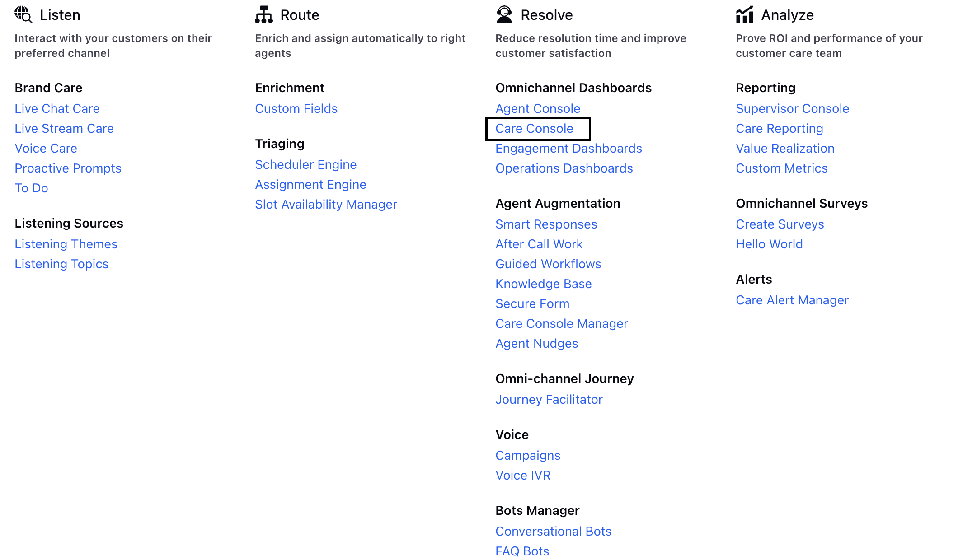Select Voice IVR link

point(523,476)
